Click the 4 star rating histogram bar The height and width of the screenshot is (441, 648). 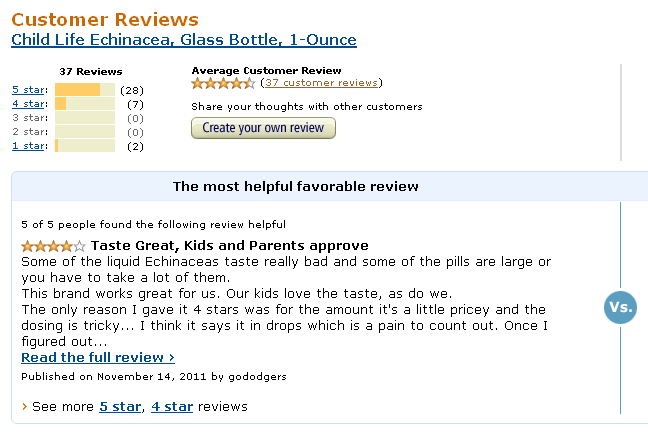pos(85,104)
